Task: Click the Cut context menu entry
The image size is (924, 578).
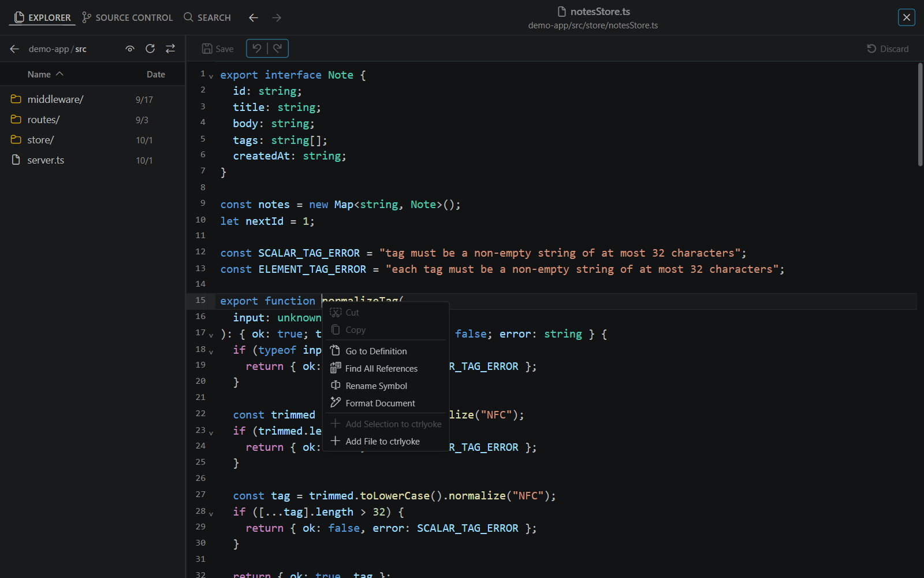Action: click(x=385, y=312)
